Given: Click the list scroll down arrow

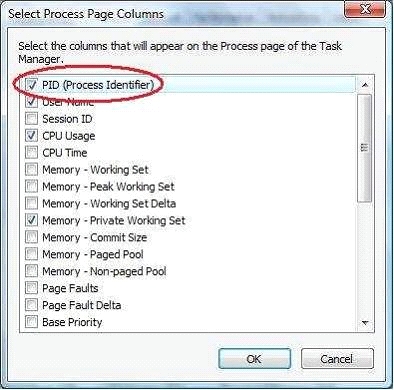Looking at the screenshot, I should pyautogui.click(x=365, y=323).
